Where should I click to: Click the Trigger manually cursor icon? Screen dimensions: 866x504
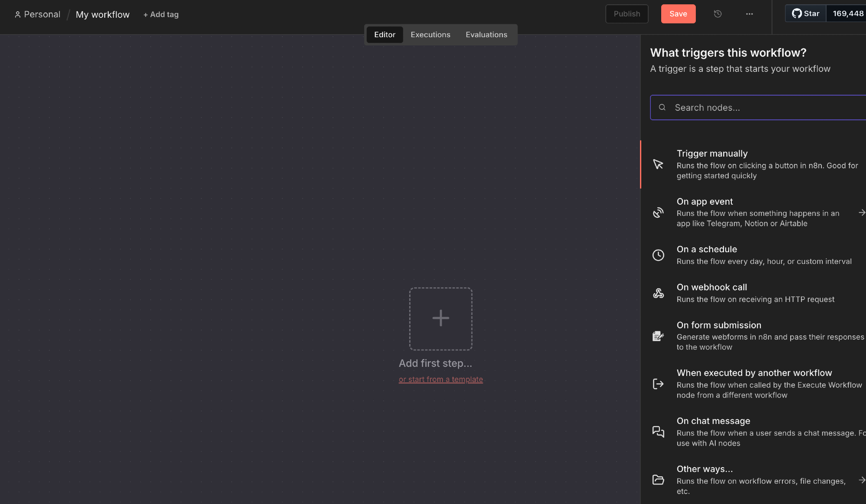pyautogui.click(x=658, y=164)
